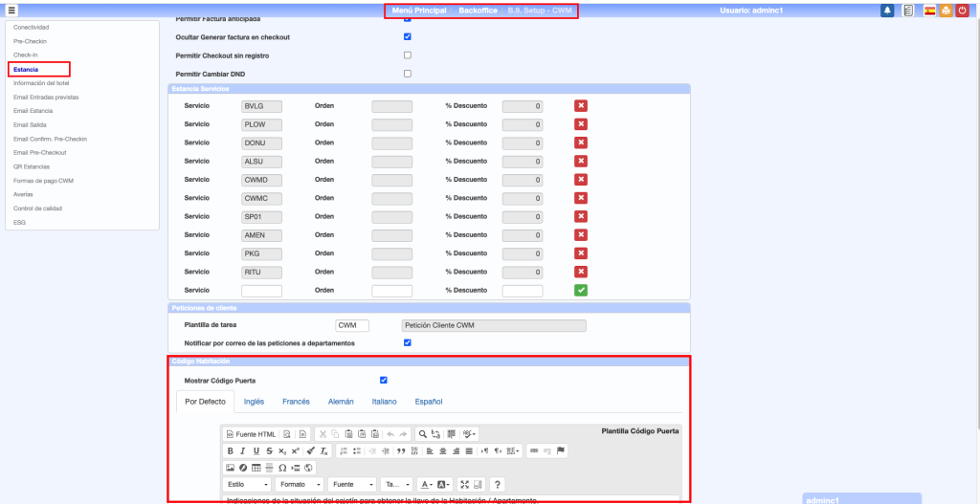Switch to the Inglés tab

254,402
